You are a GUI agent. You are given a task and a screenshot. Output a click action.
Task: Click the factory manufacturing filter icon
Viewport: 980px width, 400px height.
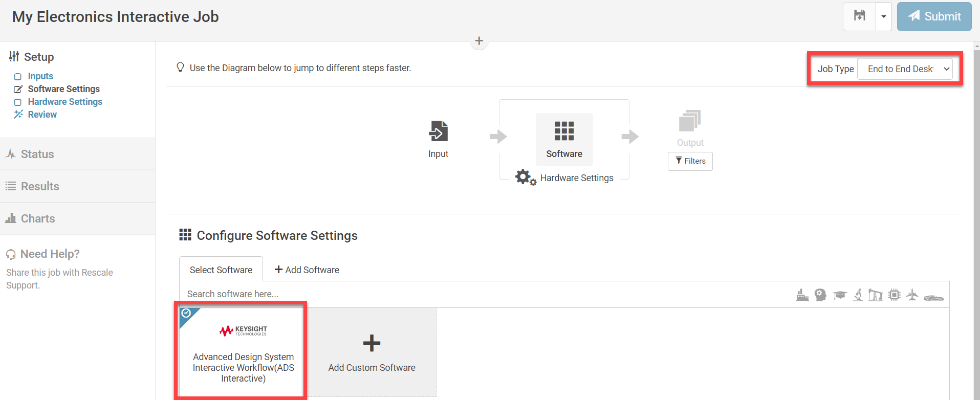[x=802, y=295]
